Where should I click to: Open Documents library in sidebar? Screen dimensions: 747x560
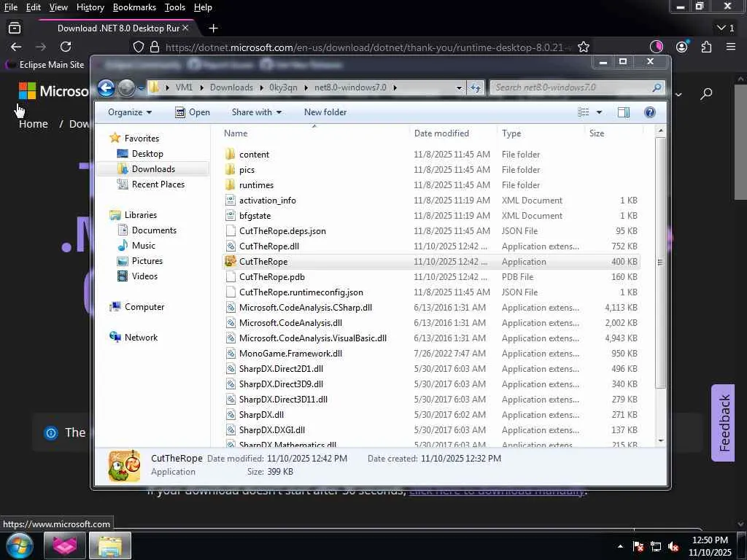click(154, 230)
